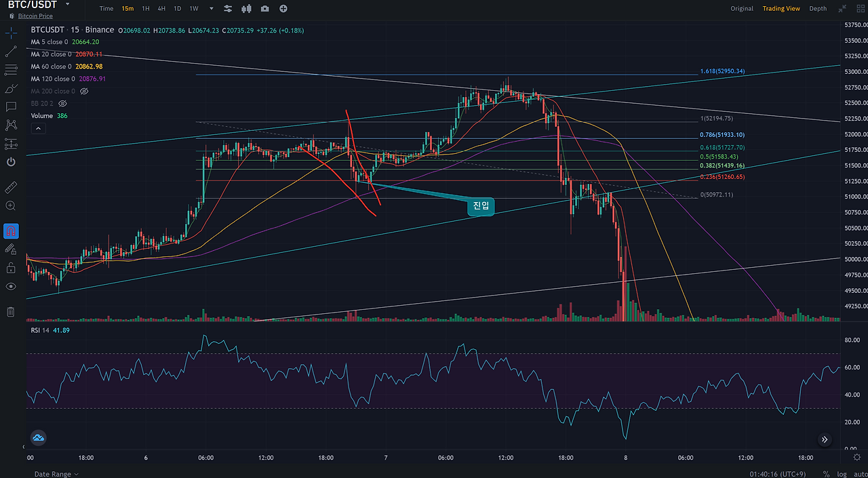Exit fullscreen with the collapse arrows icon
868x478 pixels.
tap(842, 9)
